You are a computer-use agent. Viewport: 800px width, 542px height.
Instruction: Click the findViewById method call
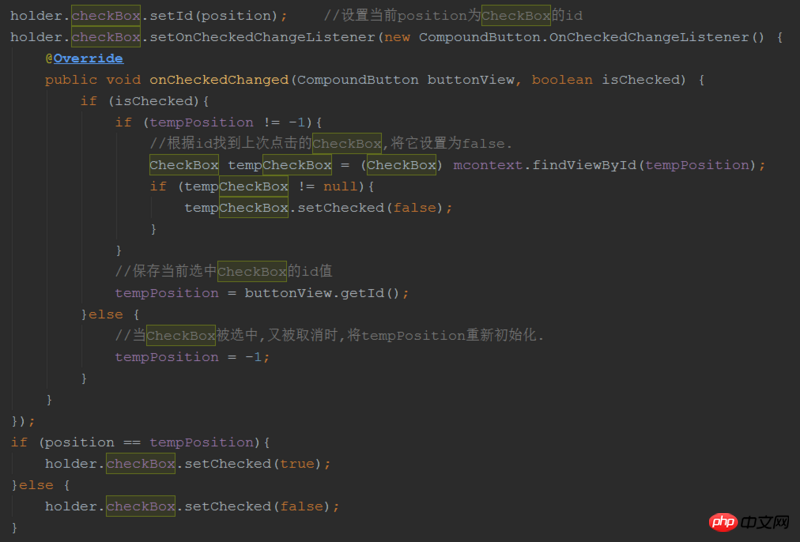click(585, 165)
